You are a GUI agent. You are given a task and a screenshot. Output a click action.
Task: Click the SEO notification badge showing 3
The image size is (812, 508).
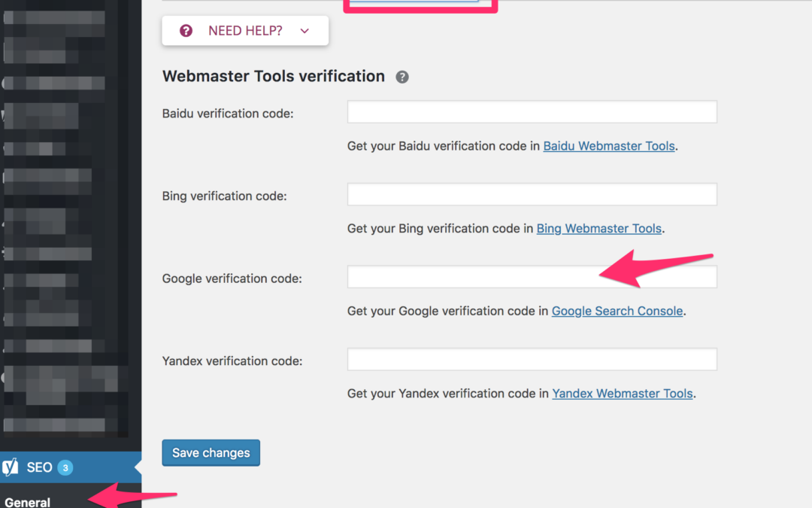(65, 468)
